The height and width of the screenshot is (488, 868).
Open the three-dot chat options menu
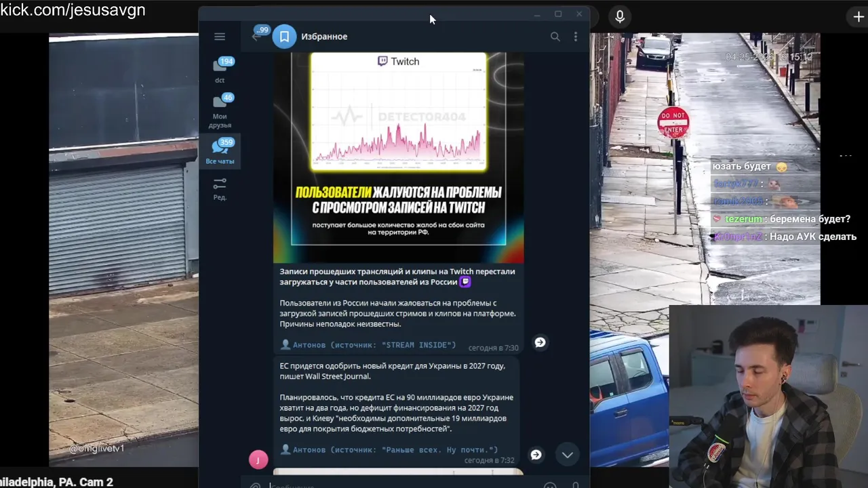pos(576,37)
